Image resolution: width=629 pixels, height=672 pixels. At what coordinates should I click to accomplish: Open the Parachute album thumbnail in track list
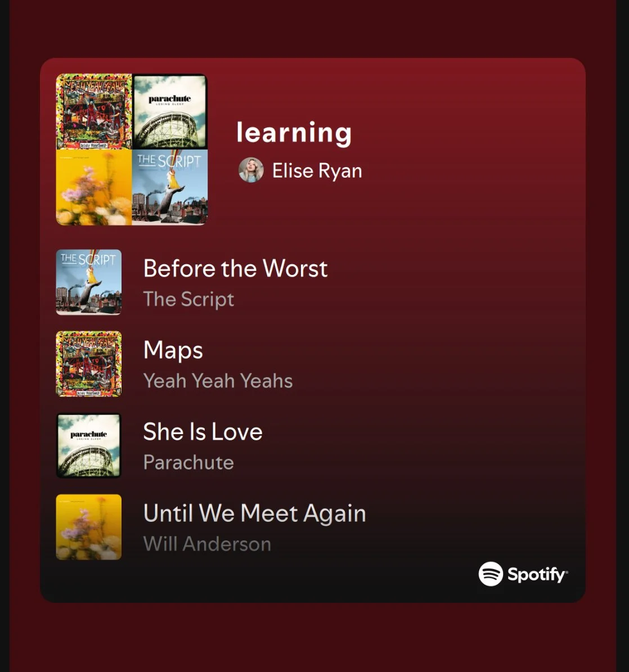(x=89, y=445)
